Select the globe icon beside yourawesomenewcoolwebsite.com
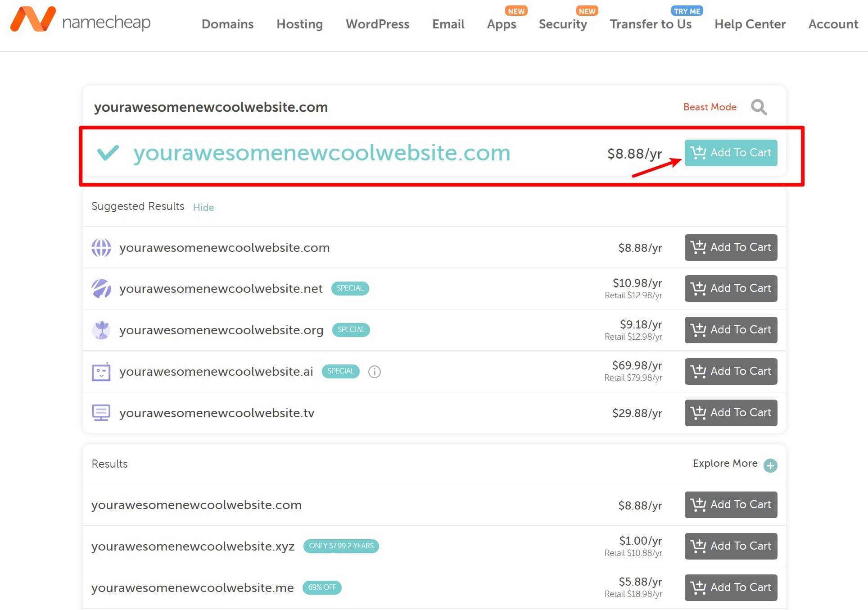 tap(101, 247)
